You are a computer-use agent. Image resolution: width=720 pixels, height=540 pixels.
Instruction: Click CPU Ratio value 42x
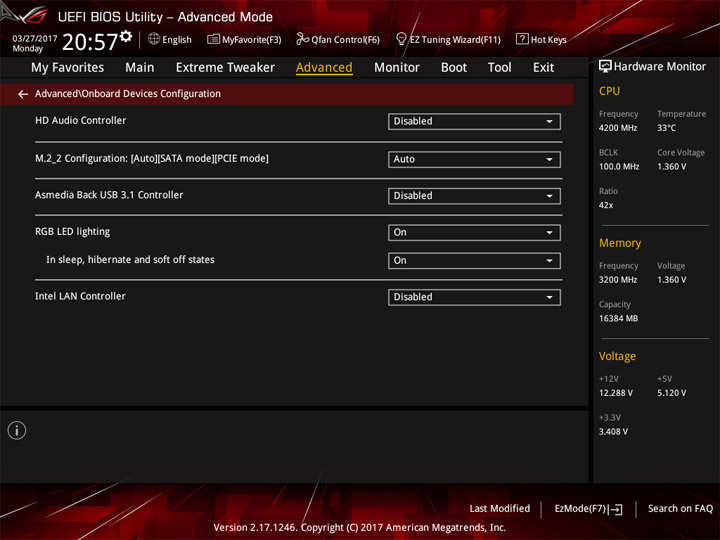click(606, 205)
